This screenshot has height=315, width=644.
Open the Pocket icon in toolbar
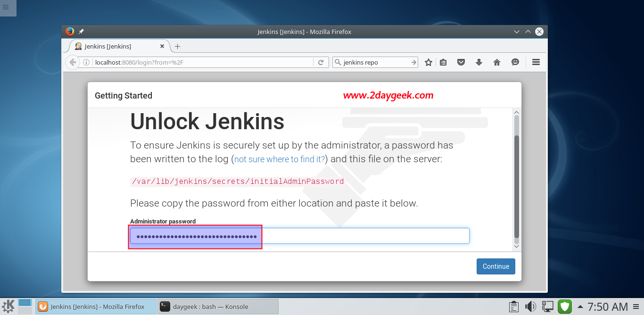pyautogui.click(x=462, y=62)
